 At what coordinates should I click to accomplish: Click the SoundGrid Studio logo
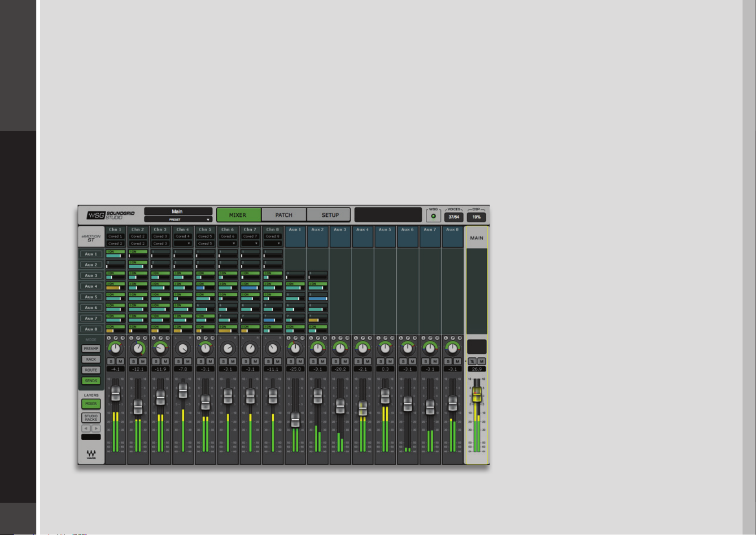(111, 215)
